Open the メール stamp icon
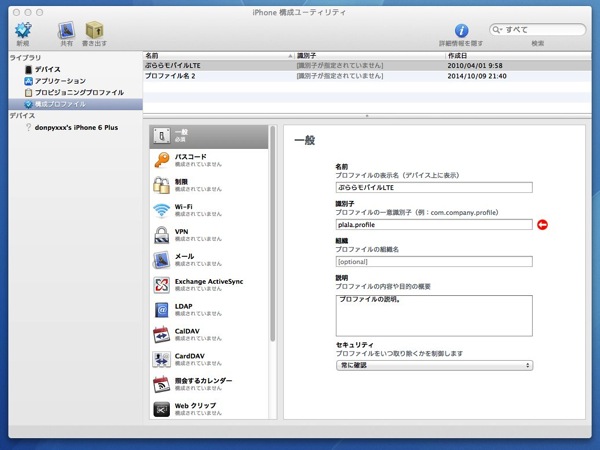This screenshot has width=600, height=450. click(162, 259)
